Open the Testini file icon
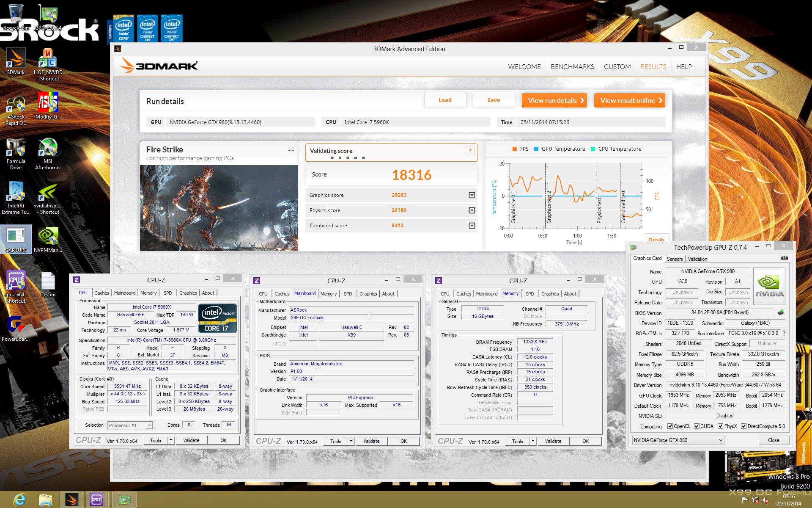Image resolution: width=812 pixels, height=508 pixels. [x=48, y=284]
